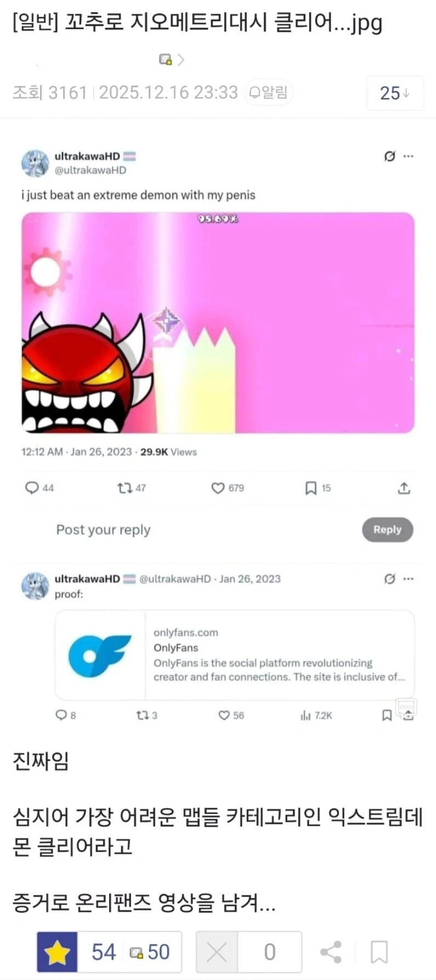
Task: Bookmark the post using bottom bookmark icon
Action: (379, 952)
